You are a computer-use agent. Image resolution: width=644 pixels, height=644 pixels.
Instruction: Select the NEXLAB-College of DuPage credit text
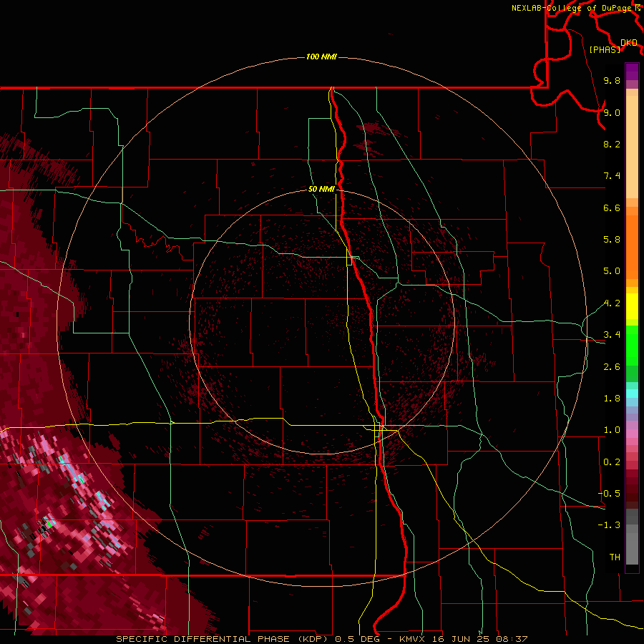point(571,8)
